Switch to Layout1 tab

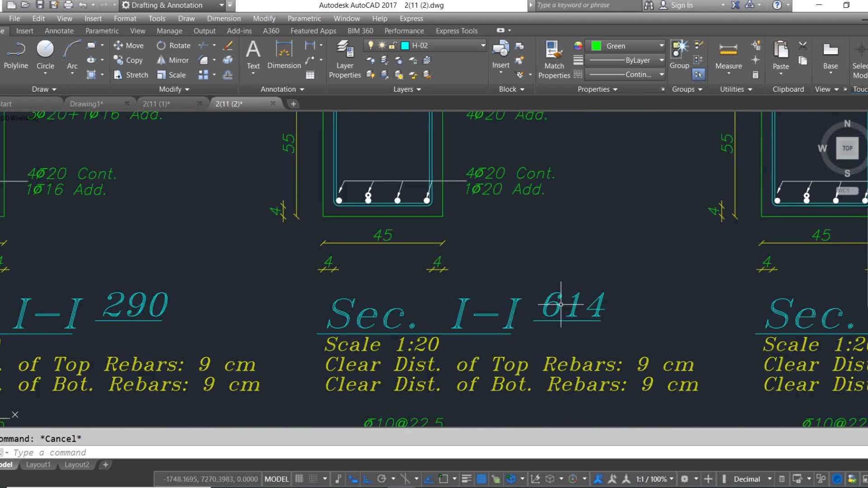(x=38, y=465)
